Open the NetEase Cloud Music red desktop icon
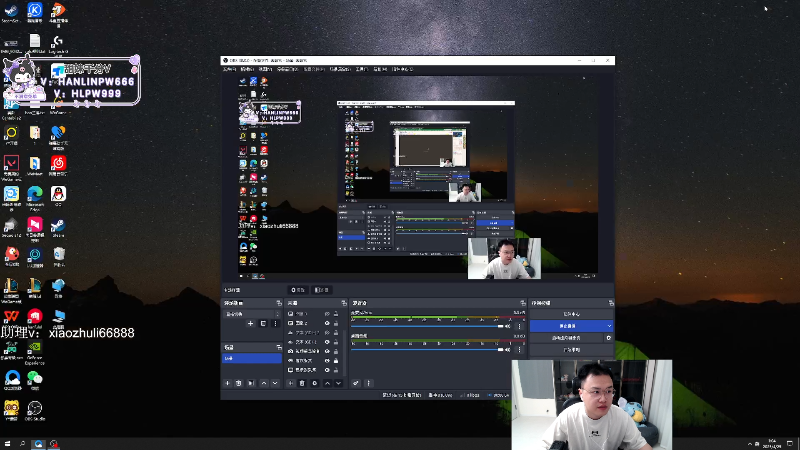Screen dimensions: 800x450 click(58, 165)
